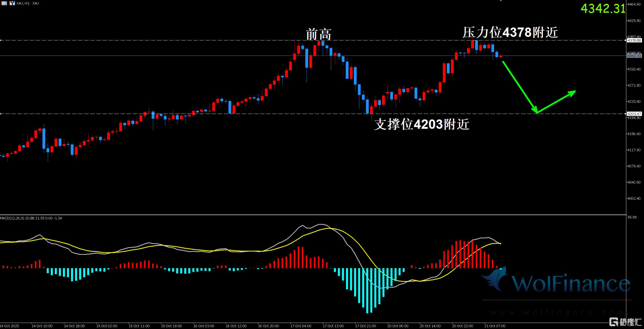Select the dashed resistance line left handle

point(1,40)
